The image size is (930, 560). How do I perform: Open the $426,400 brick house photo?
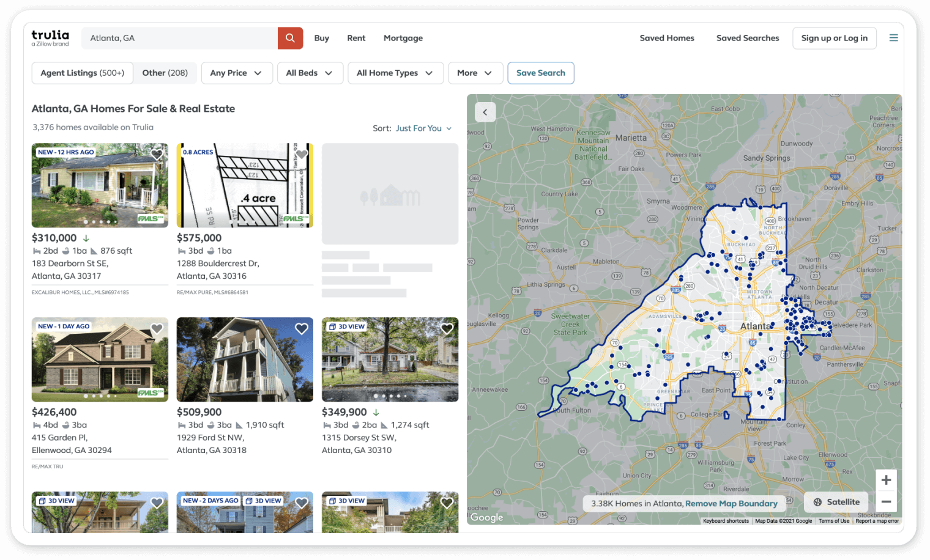click(100, 359)
